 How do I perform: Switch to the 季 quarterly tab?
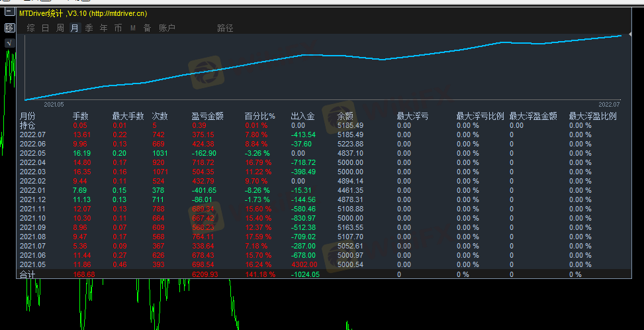(89, 28)
